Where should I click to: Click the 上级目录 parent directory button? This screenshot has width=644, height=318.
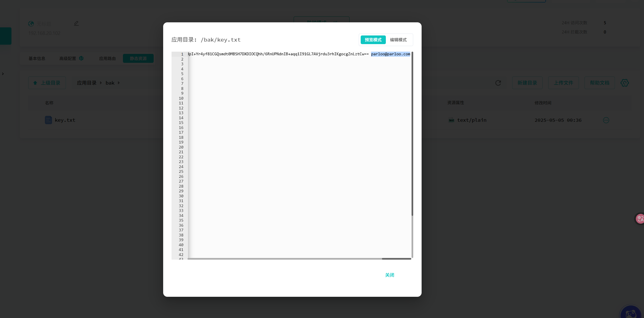47,83
